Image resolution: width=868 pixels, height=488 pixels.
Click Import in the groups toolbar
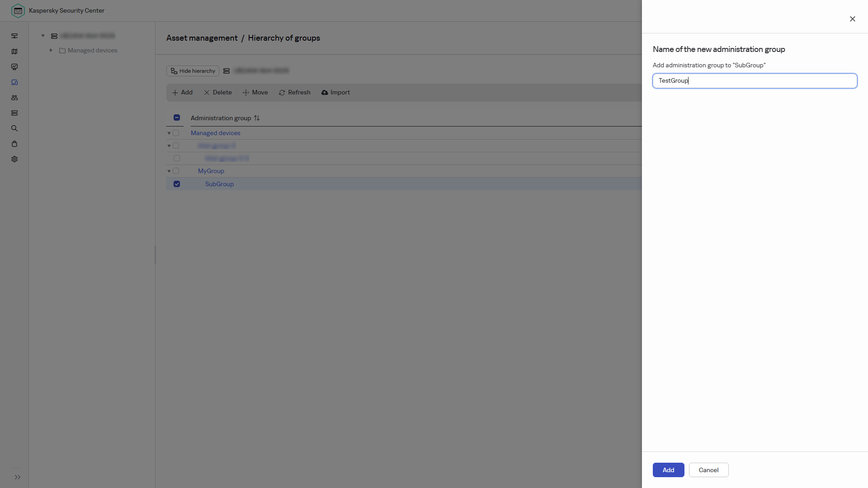[335, 93]
